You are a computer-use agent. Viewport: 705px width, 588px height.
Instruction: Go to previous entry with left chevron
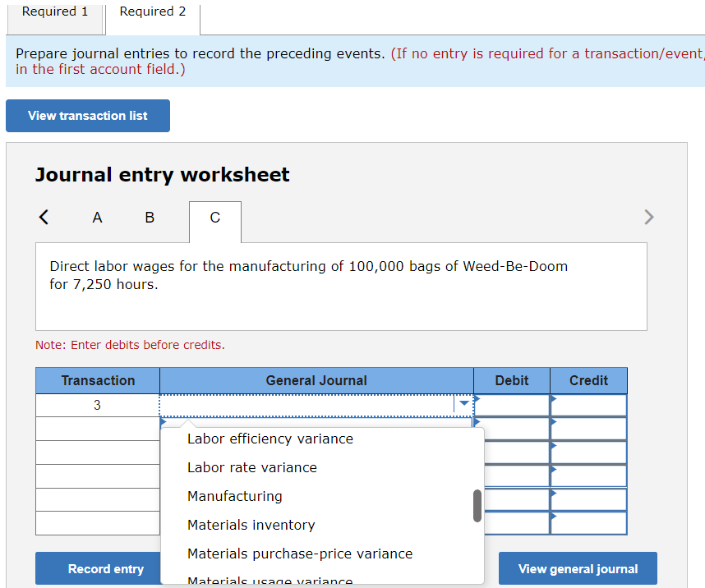coord(44,217)
